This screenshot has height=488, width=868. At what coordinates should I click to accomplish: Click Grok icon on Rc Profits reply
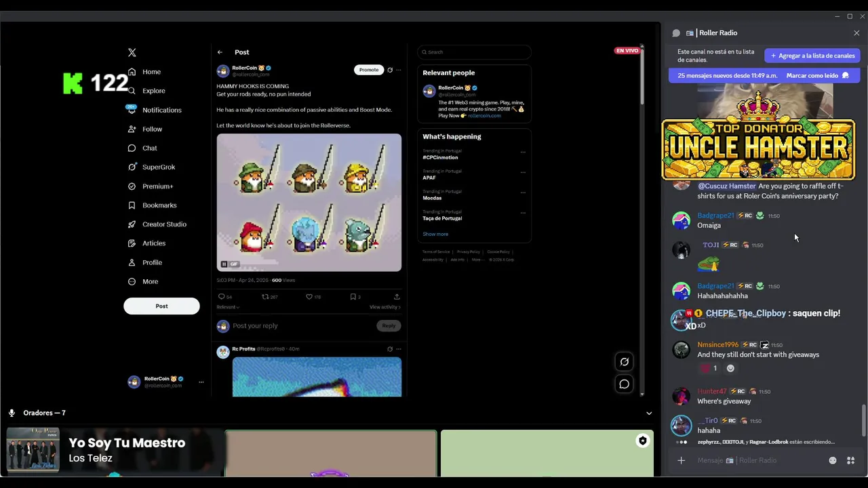click(x=390, y=349)
